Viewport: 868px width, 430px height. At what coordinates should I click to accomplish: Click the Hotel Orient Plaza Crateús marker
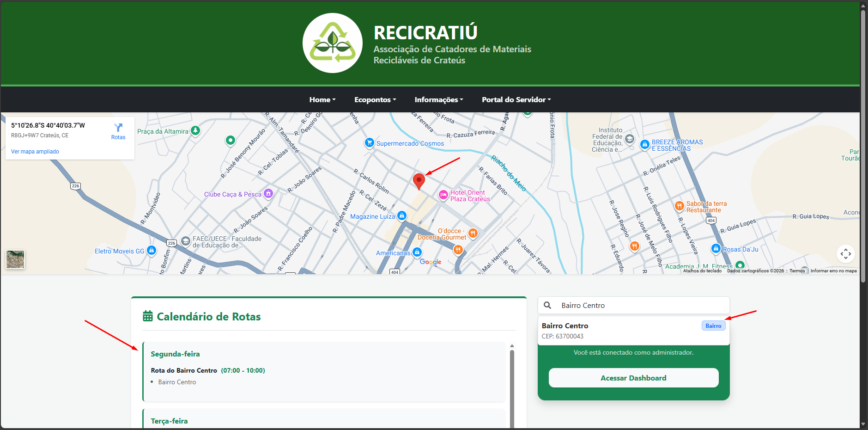[x=443, y=195]
